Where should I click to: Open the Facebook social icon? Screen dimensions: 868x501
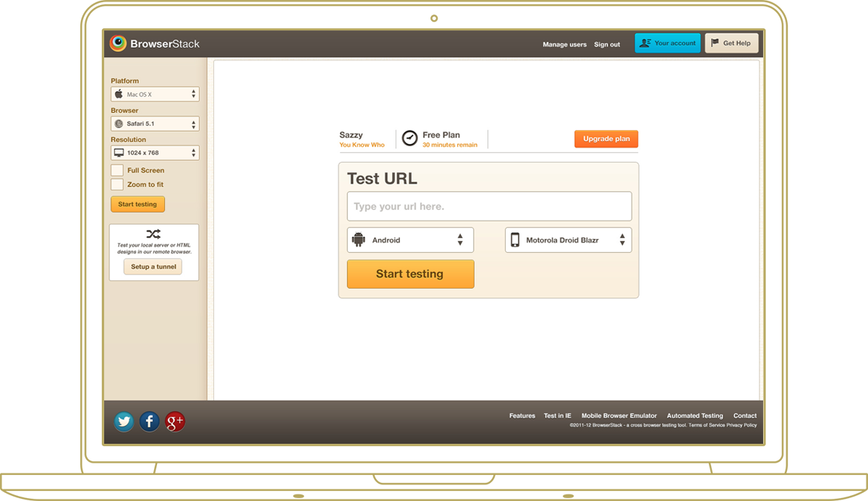[149, 421]
